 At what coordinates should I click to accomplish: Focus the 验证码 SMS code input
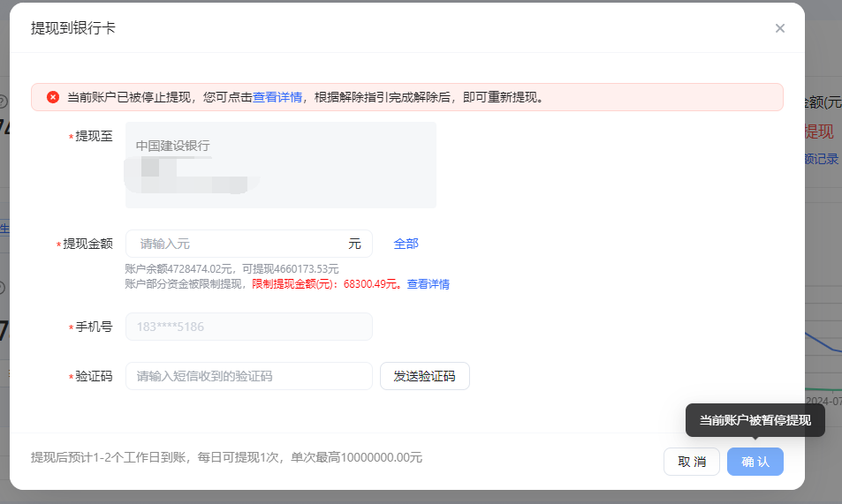248,376
